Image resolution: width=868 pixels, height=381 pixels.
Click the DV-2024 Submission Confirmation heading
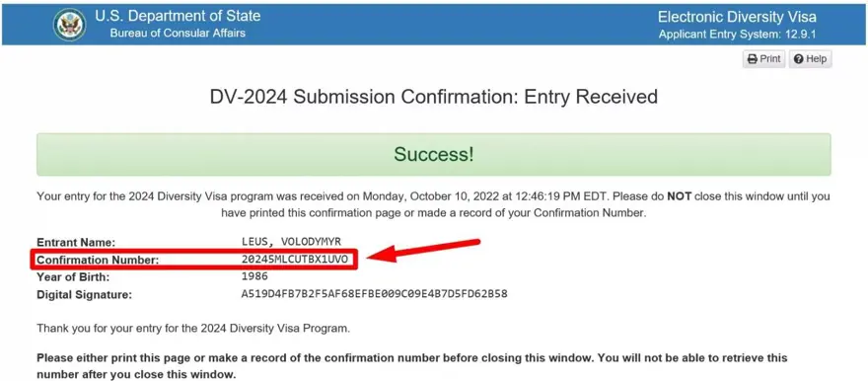point(433,97)
